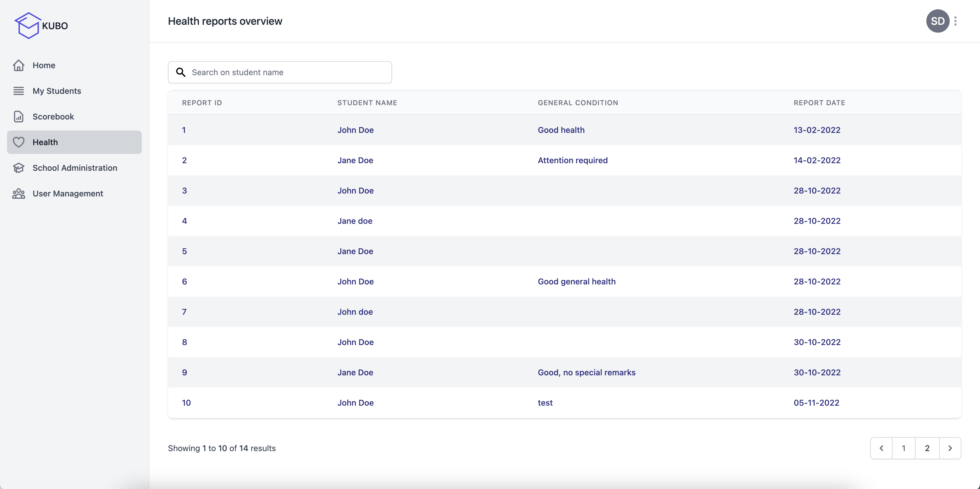Screen dimensions: 980x489
Task: Click the Good health condition cell
Action: click(561, 130)
